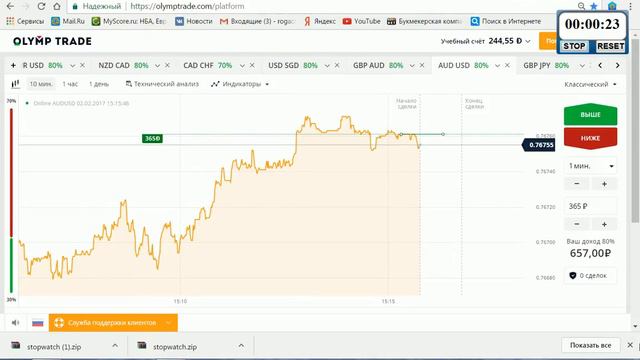Image resolution: width=640 pixels, height=360 pixels.
Task: Open the browser home page icon
Action: (x=57, y=6)
